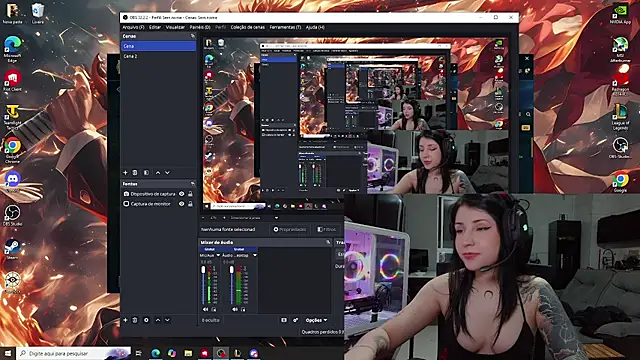Open the Editar menu

(155, 27)
